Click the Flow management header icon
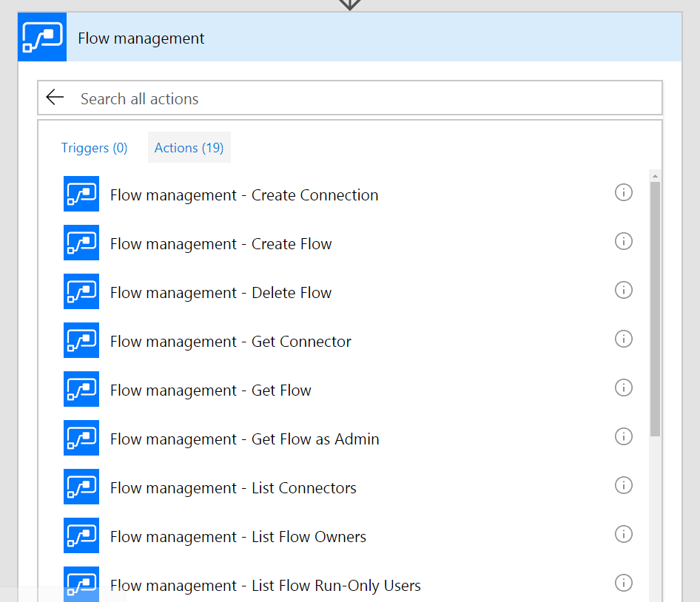This screenshot has width=700, height=602. (x=42, y=37)
